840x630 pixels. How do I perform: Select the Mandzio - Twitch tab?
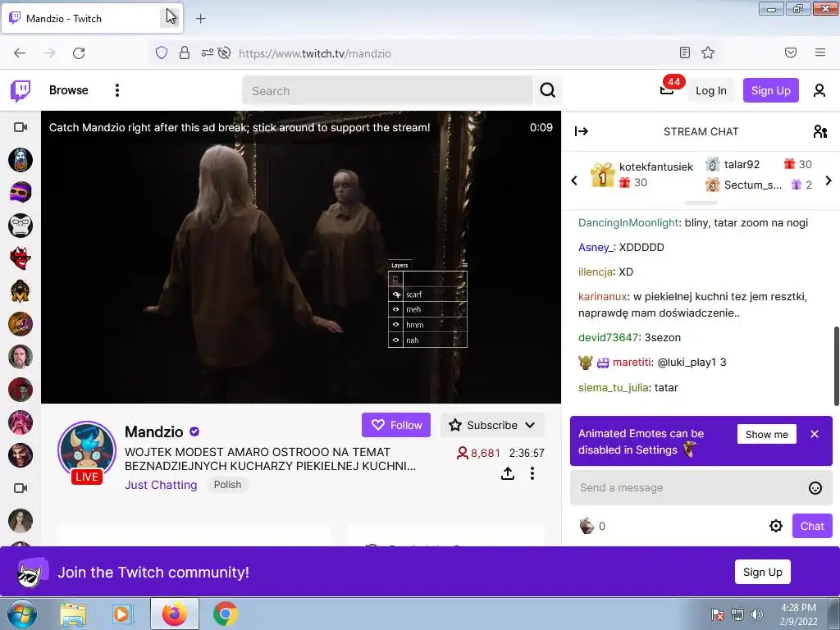(x=92, y=18)
